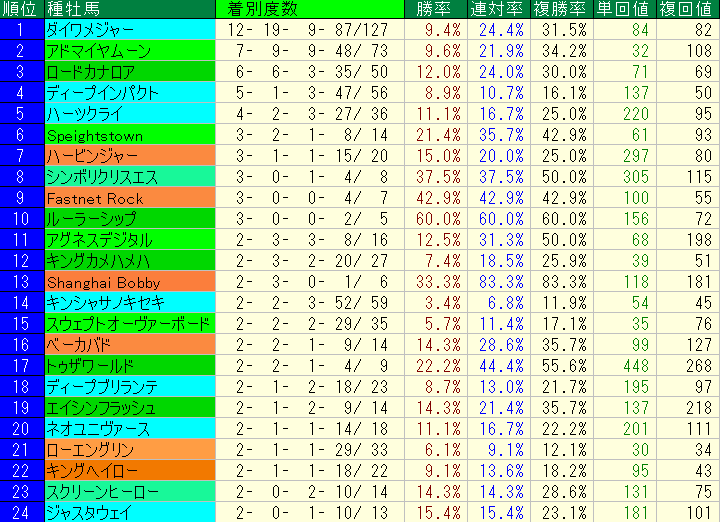This screenshot has width=720, height=522.
Task: Select the ネオユニヴァース sire name cell
Action: [x=130, y=429]
